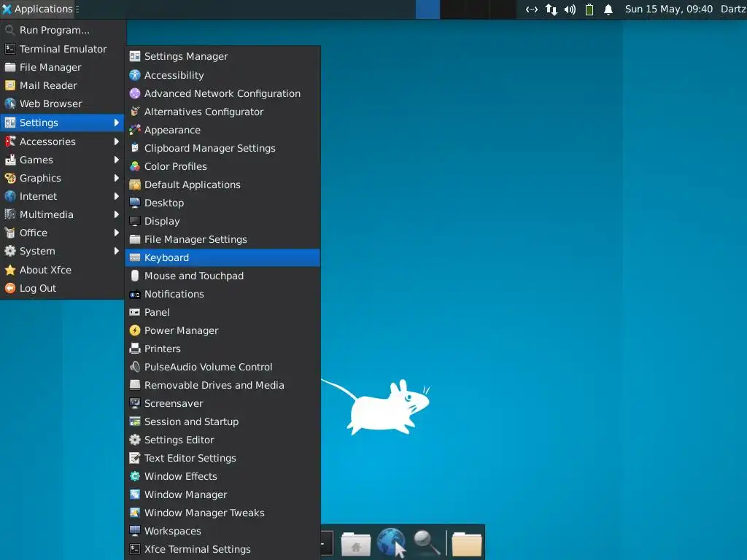
Task: Click the Alternatives Configurator icon
Action: [x=135, y=112]
